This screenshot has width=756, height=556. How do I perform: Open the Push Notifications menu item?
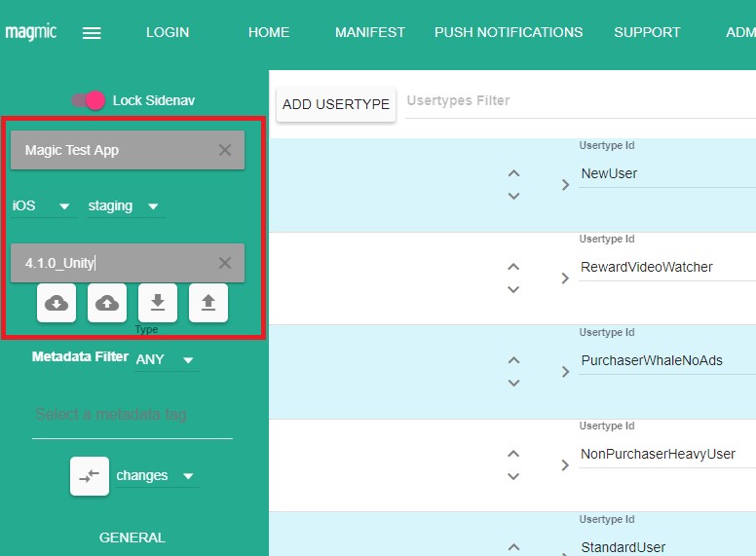[509, 32]
